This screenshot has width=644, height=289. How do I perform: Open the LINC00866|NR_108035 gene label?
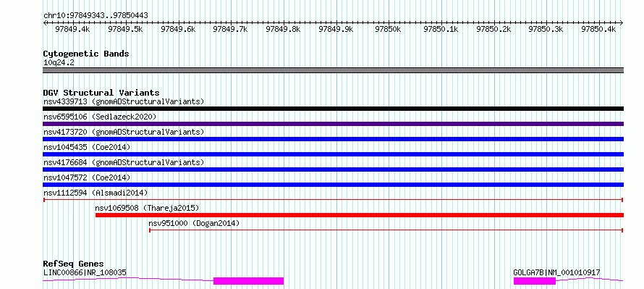[x=85, y=272]
